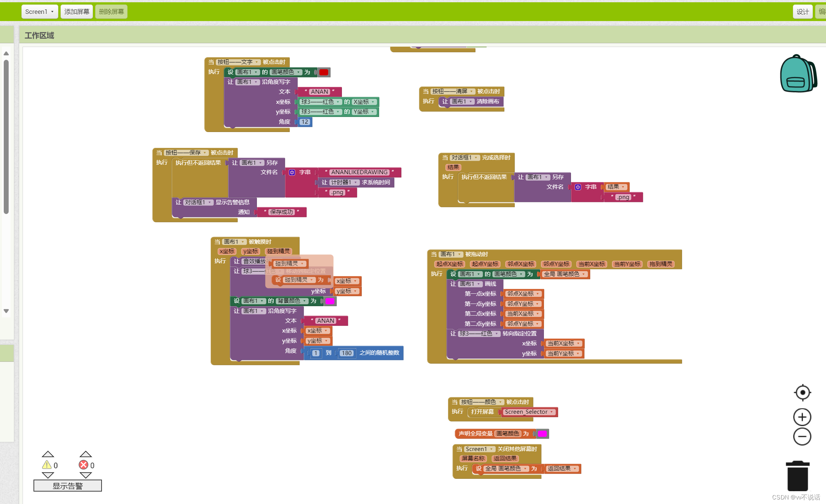Click the 显示告警 button
Image resolution: width=826 pixels, height=504 pixels.
click(67, 486)
